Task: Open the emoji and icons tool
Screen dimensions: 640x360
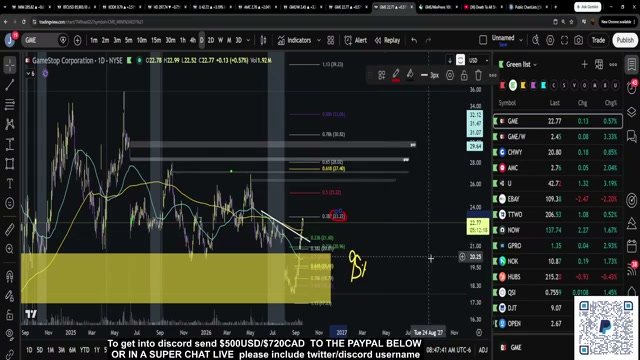Action: 10,203
